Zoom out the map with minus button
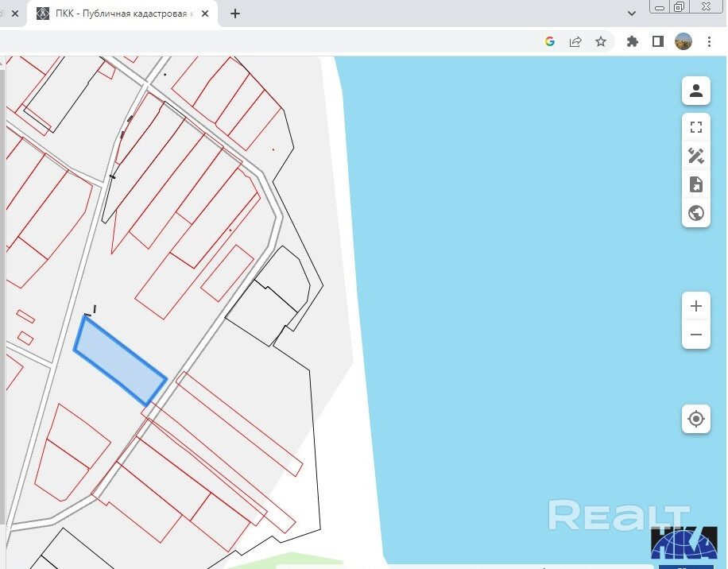 tap(695, 335)
